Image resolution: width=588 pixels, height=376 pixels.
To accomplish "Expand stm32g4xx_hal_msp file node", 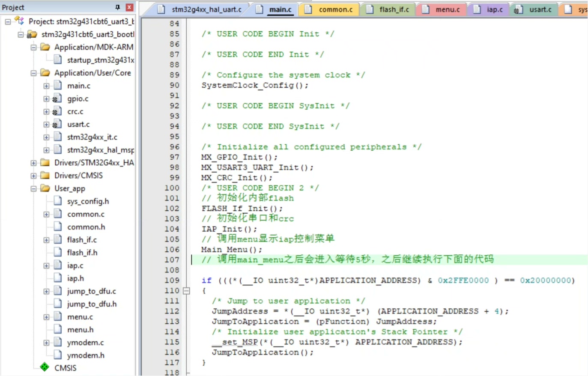I will coord(46,150).
